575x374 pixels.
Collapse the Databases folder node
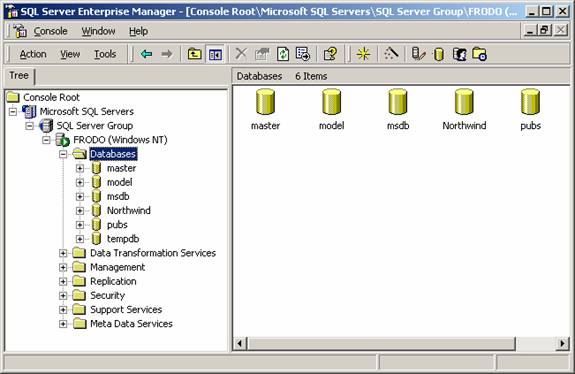pyautogui.click(x=63, y=154)
